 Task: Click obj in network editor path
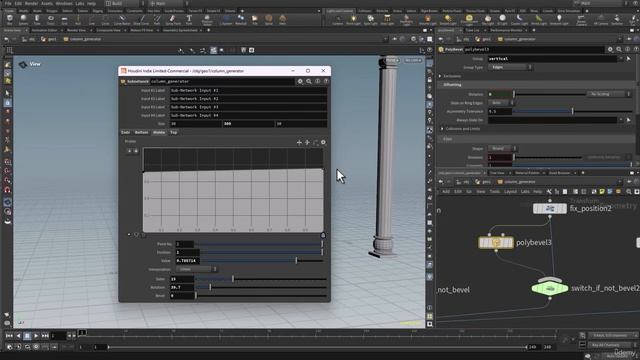tap(463, 182)
